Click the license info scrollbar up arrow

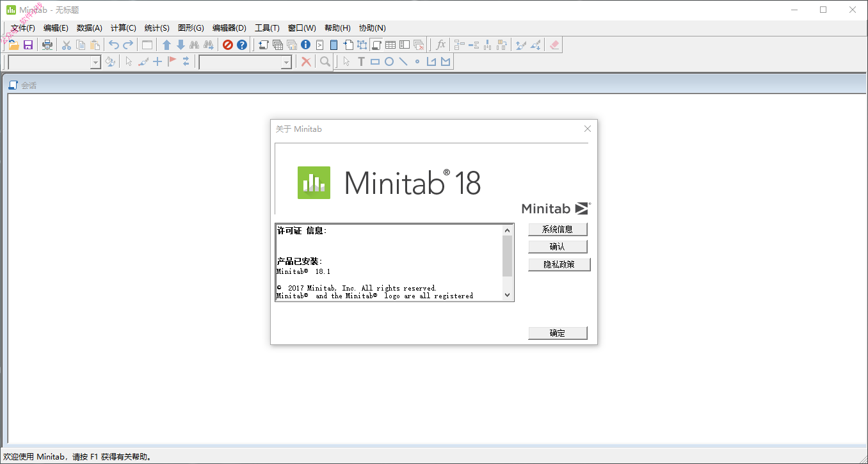pos(508,230)
